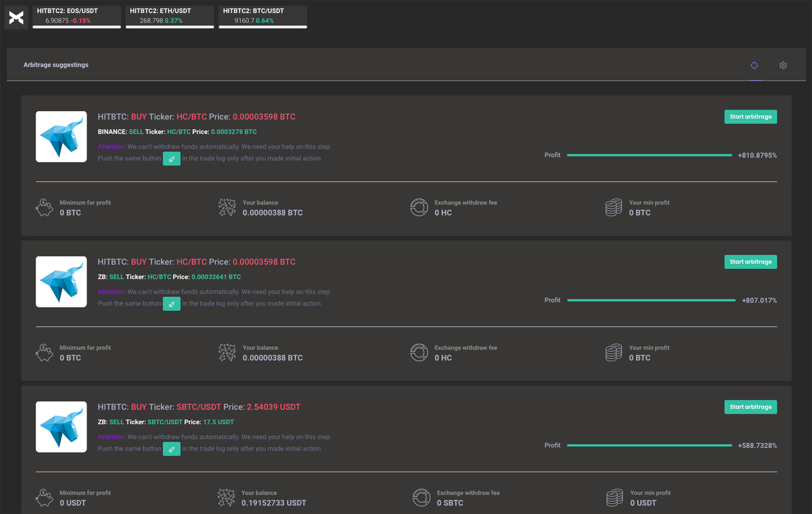812x514 pixels.
Task: Start arbitrage for ZB SBTC/USDT
Action: click(x=750, y=407)
